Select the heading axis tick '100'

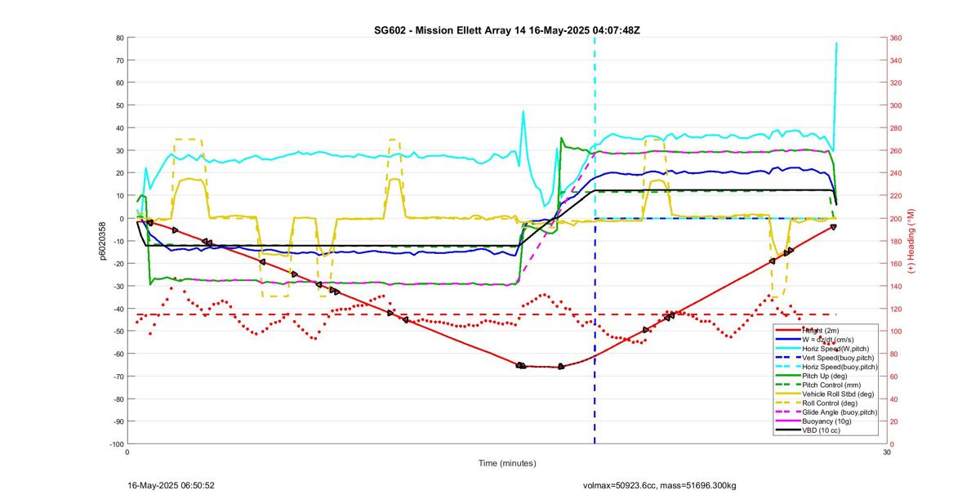(x=896, y=331)
